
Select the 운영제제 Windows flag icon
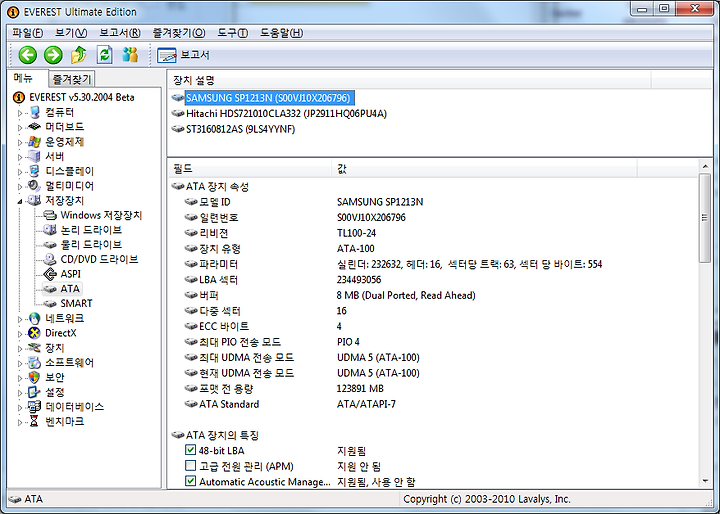pos(34,141)
